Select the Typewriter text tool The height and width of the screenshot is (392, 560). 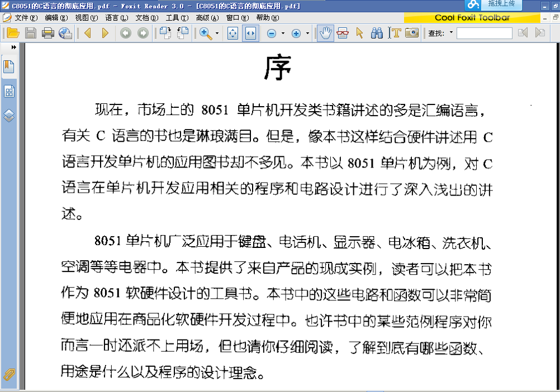click(395, 34)
